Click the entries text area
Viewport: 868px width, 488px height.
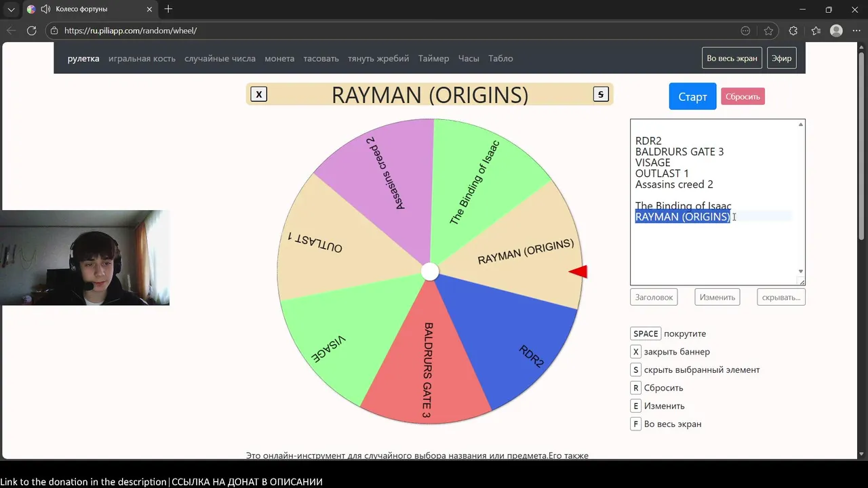click(x=717, y=202)
